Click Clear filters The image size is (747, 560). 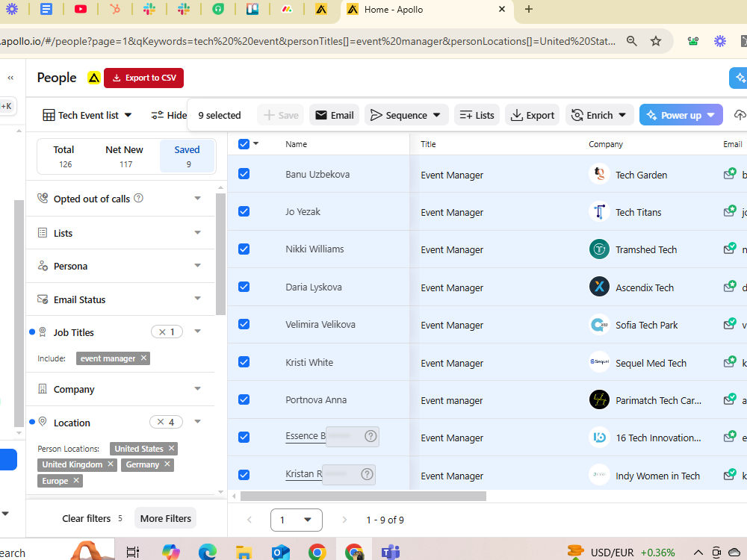click(x=86, y=519)
